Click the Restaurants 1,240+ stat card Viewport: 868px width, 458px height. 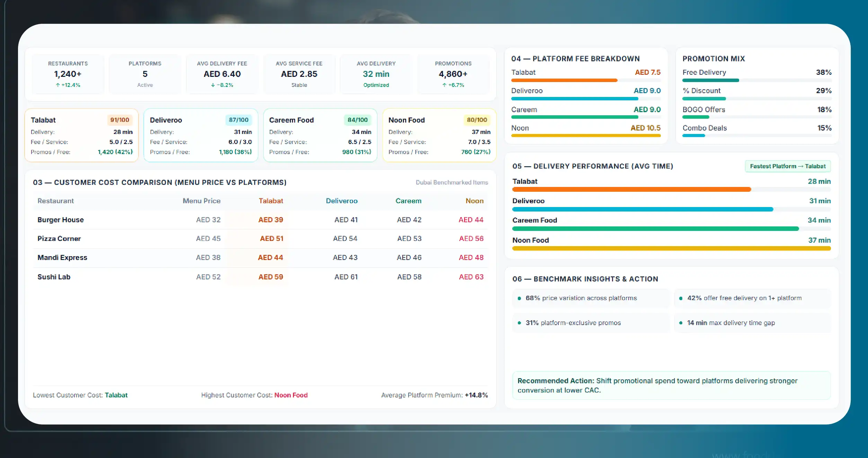[x=68, y=74]
